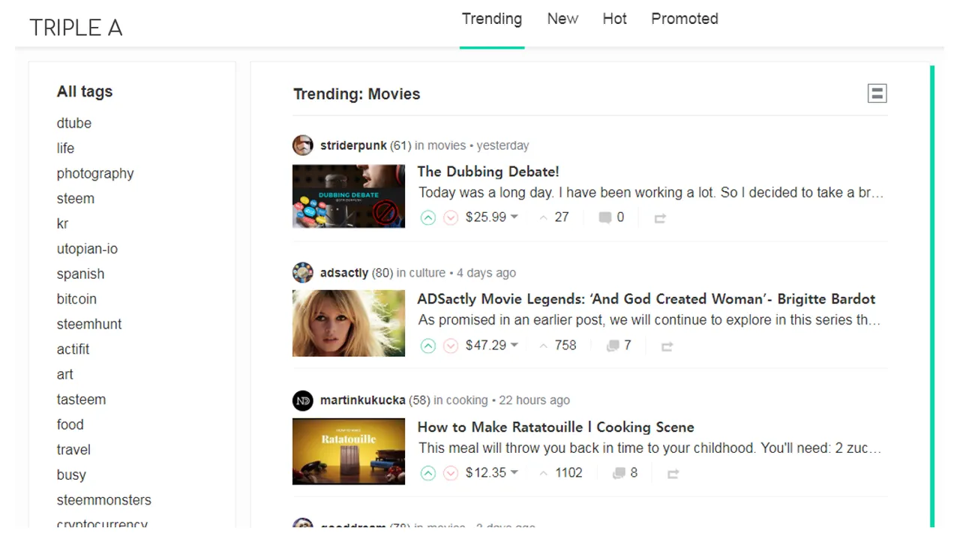Switch post list layout view icon
The height and width of the screenshot is (560, 960).
[x=877, y=93]
